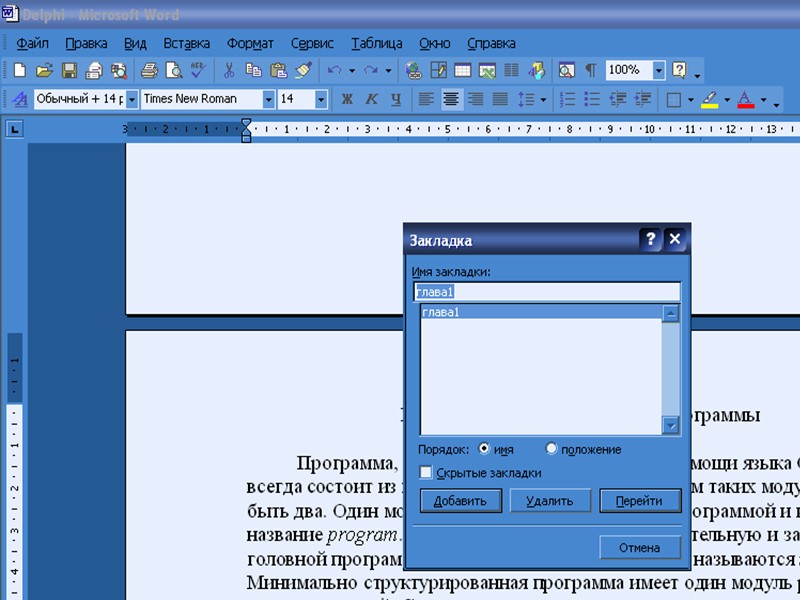Screen dimensions: 800x600
Task: Expand the font size 14 dropdown
Action: coord(321,99)
